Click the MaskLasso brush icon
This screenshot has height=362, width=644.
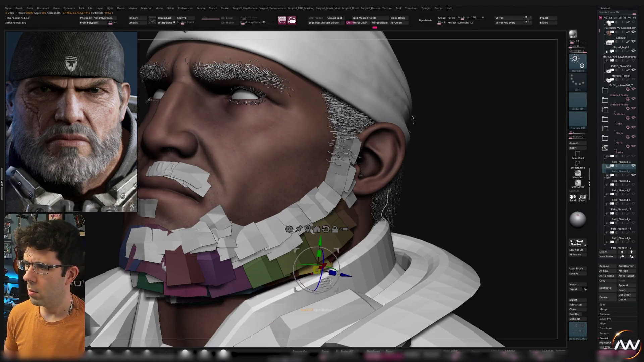[x=578, y=183]
